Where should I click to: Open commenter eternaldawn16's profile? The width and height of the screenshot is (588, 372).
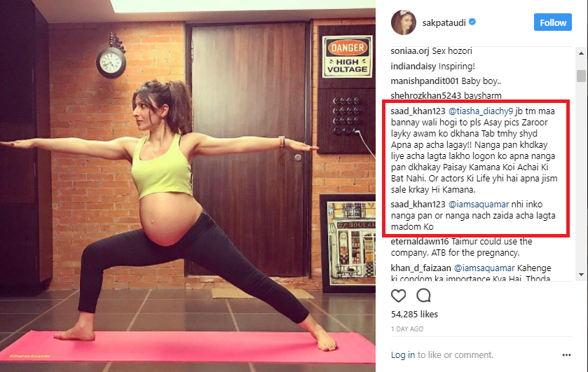point(420,242)
